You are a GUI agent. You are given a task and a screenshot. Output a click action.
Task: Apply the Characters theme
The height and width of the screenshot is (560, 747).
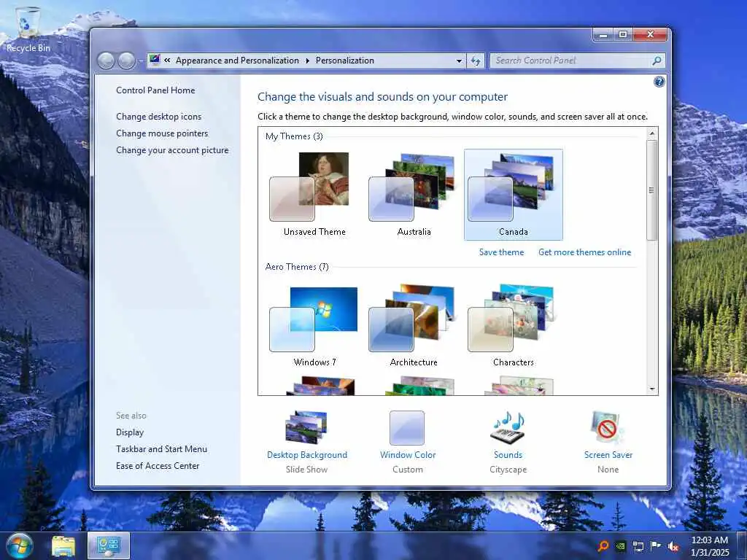tap(513, 326)
